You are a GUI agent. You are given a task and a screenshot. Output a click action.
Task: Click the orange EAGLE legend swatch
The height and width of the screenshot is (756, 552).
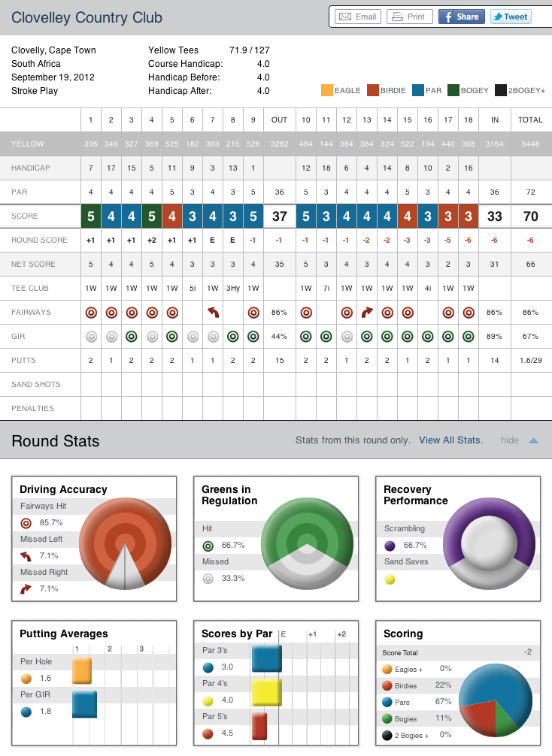(326, 91)
